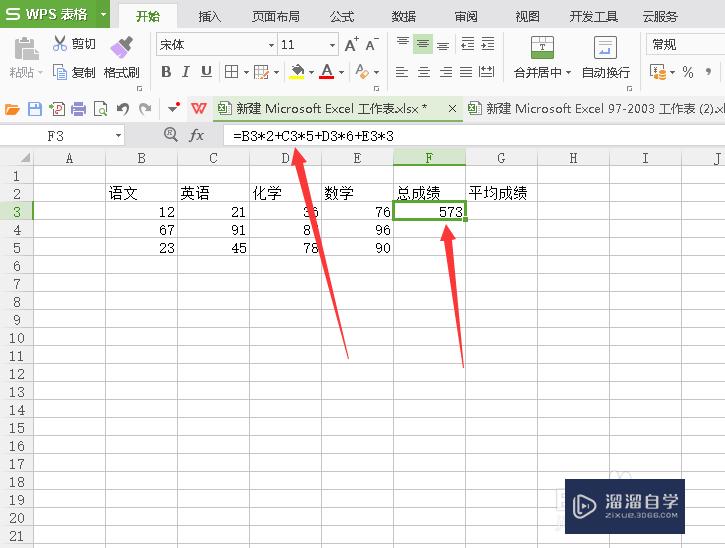Align text right

pyautogui.click(x=445, y=72)
